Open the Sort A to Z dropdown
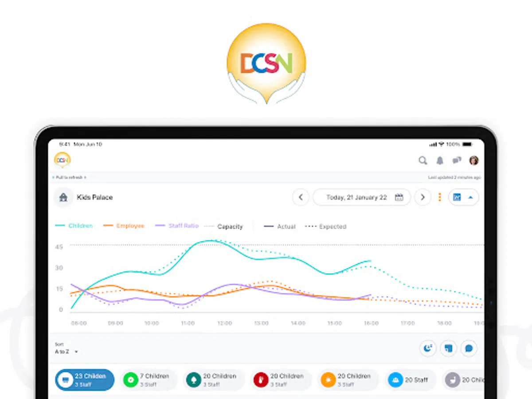The image size is (532, 399). 66,349
